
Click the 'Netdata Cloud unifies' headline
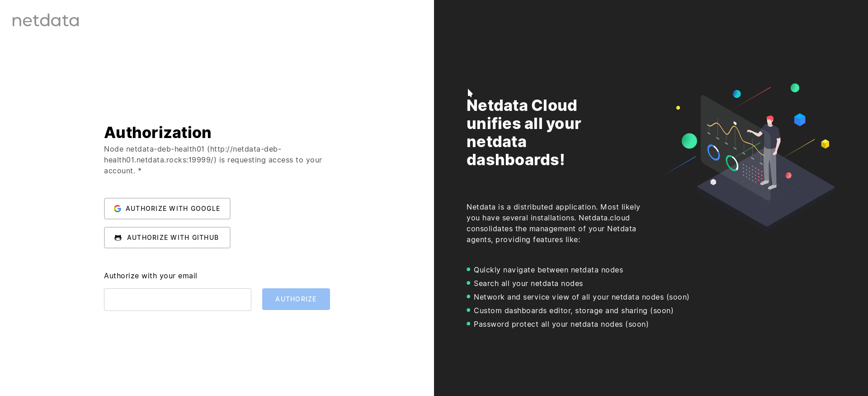(x=524, y=133)
